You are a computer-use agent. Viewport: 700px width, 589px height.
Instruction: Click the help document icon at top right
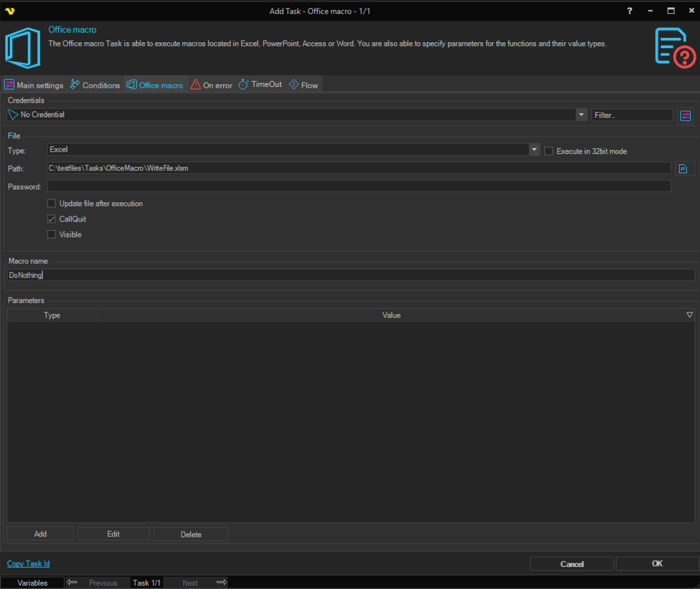pyautogui.click(x=674, y=47)
